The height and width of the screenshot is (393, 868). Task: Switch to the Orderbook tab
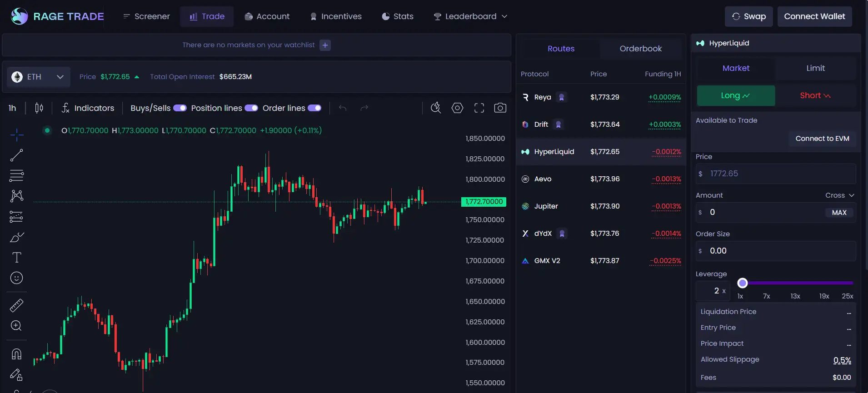pos(640,49)
